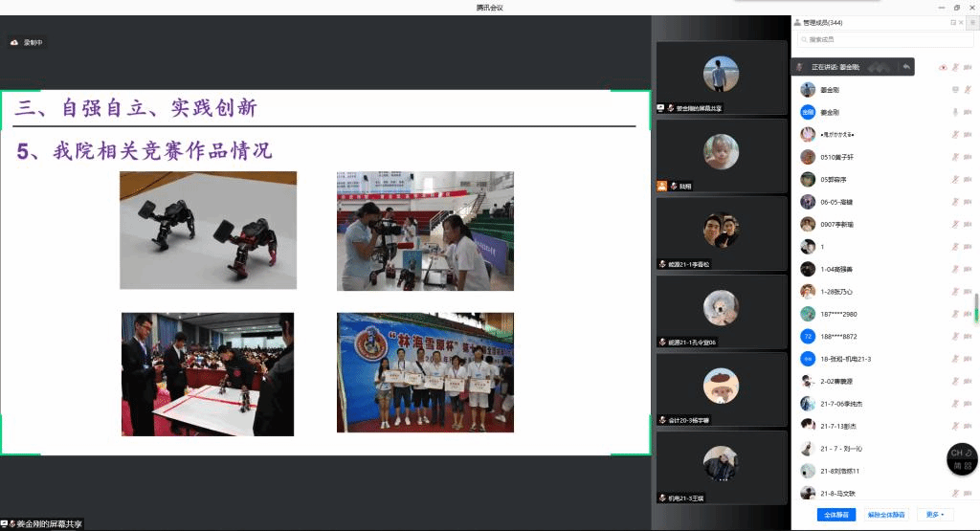Unmute member 05郭容序 microphone
Image resolution: width=980 pixels, height=531 pixels.
[954, 179]
